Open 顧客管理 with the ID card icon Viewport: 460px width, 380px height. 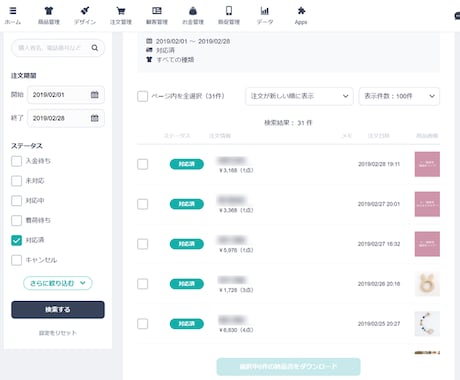(157, 11)
